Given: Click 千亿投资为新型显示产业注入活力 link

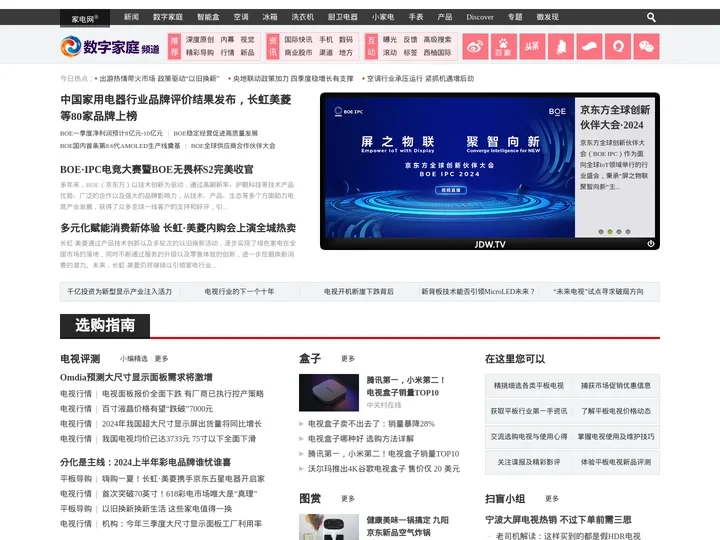Looking at the screenshot, I should tap(119, 292).
